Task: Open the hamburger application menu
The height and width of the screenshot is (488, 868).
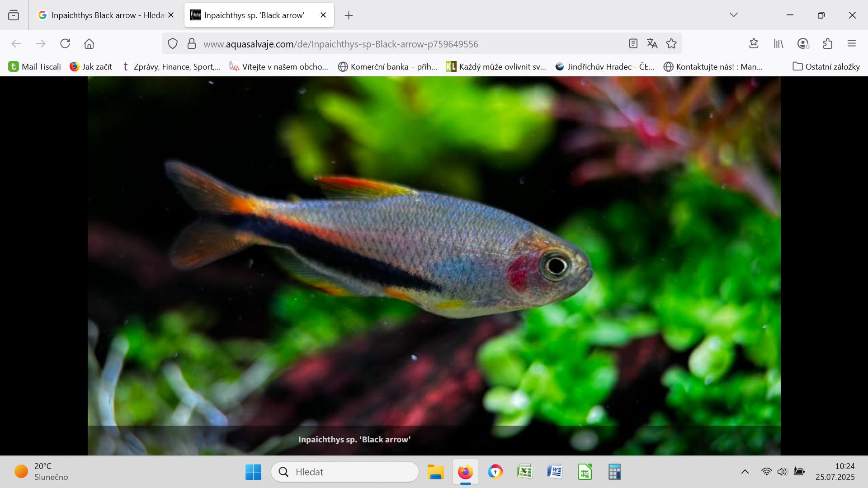Action: pos(852,43)
